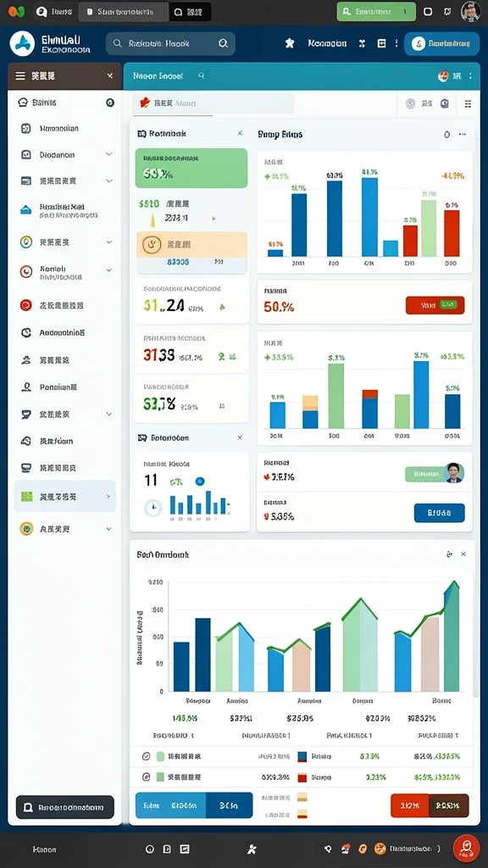
Task: Click the blue house icon in the sidebar
Action: [x=26, y=210]
